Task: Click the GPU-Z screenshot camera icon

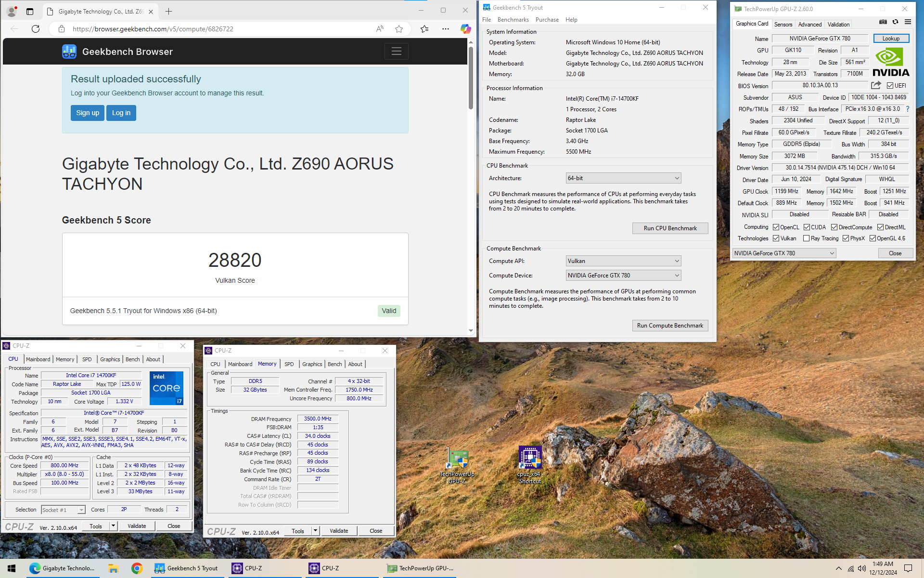Action: [883, 22]
